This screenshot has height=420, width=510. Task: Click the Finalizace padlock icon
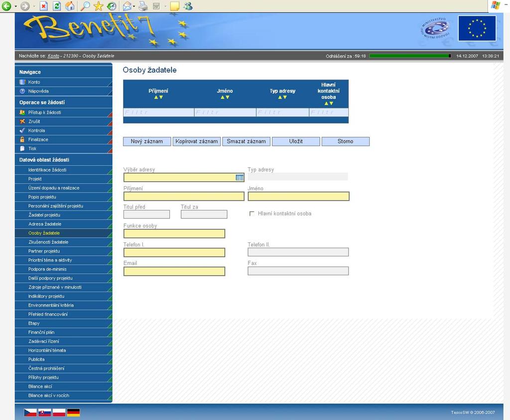22,139
